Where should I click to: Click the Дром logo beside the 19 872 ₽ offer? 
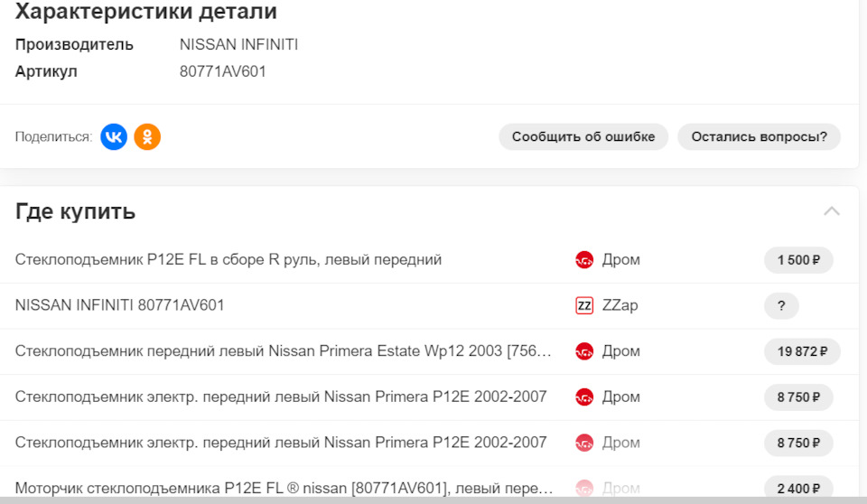(584, 351)
